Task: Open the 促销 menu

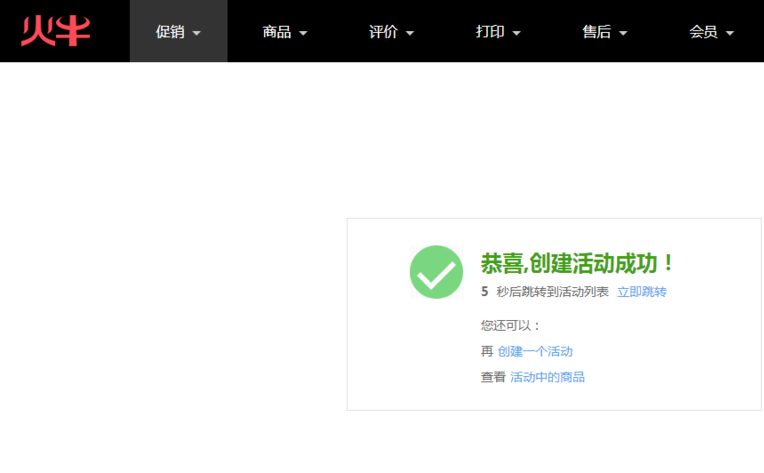Action: [178, 31]
